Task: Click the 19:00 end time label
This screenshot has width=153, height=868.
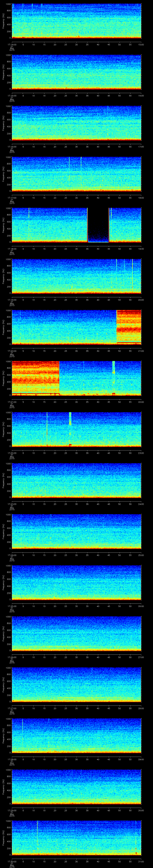Action: pyautogui.click(x=141, y=249)
